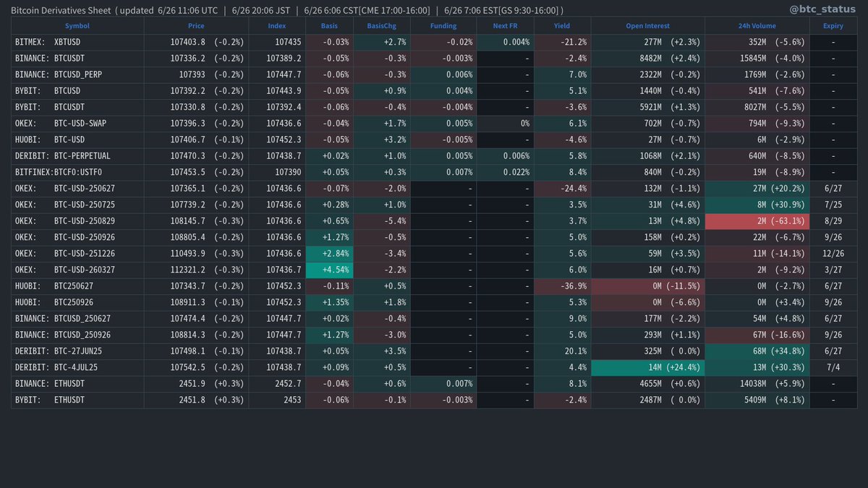The image size is (868, 488).
Task: Select the BINANCE: BTCUSD_PERP symbol cell
Action: (77, 74)
